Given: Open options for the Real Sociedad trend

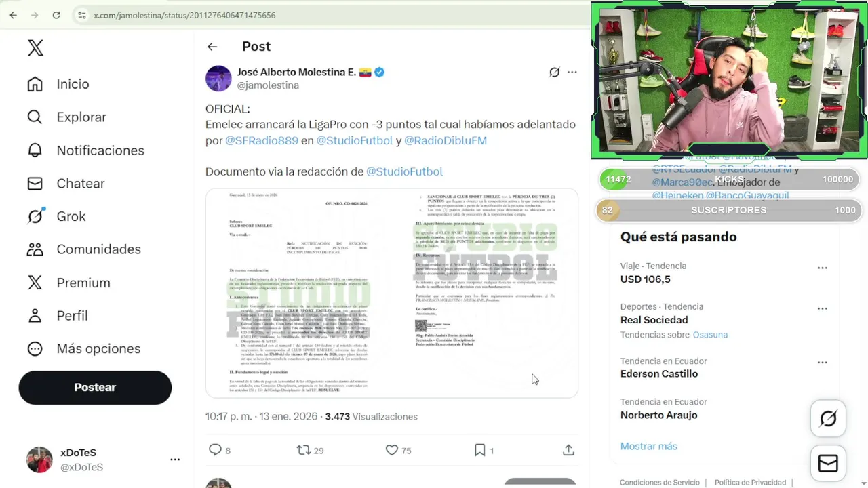Looking at the screenshot, I should (823, 309).
